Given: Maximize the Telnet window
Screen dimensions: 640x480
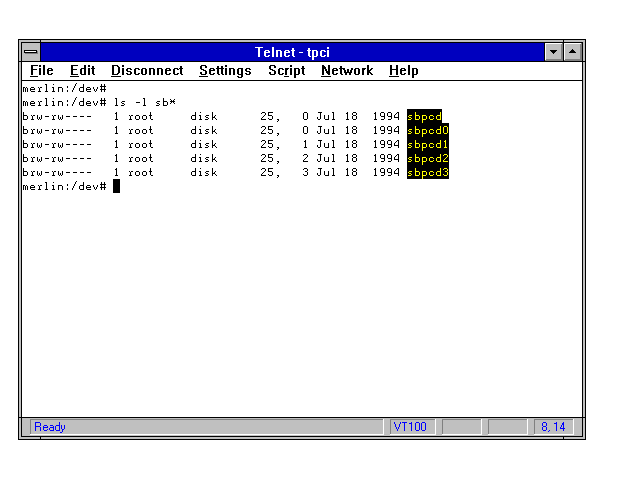Looking at the screenshot, I should pyautogui.click(x=573, y=51).
